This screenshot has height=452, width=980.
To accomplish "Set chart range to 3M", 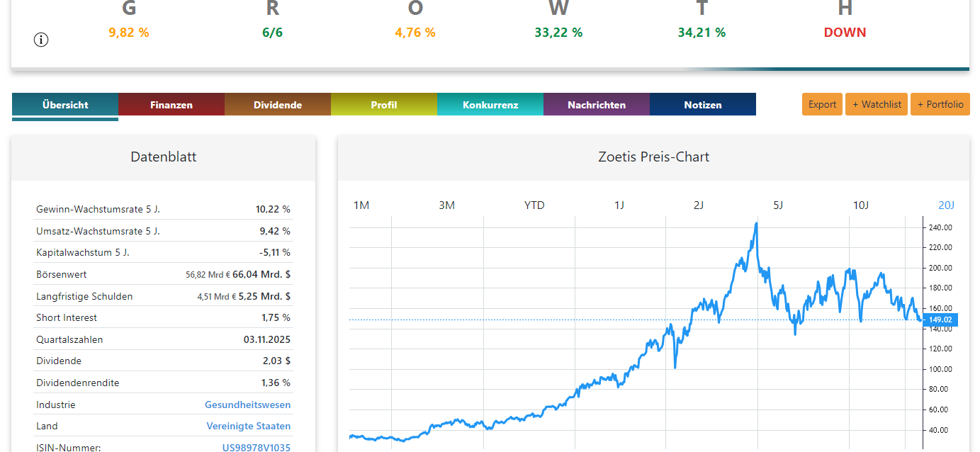I will click(446, 205).
